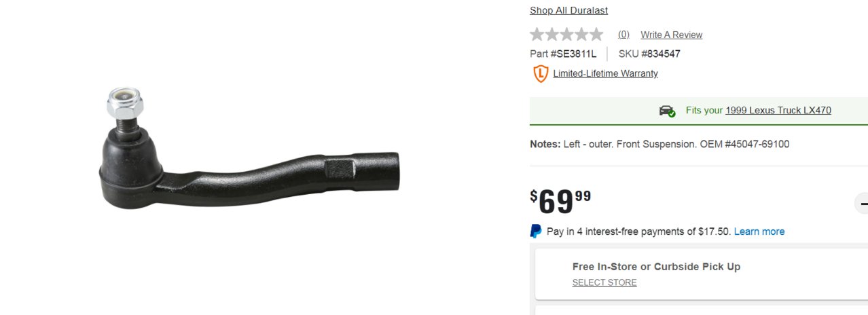This screenshot has width=868, height=315.
Task: Click the green Fits your vehicle banner
Action: pyautogui.click(x=699, y=111)
